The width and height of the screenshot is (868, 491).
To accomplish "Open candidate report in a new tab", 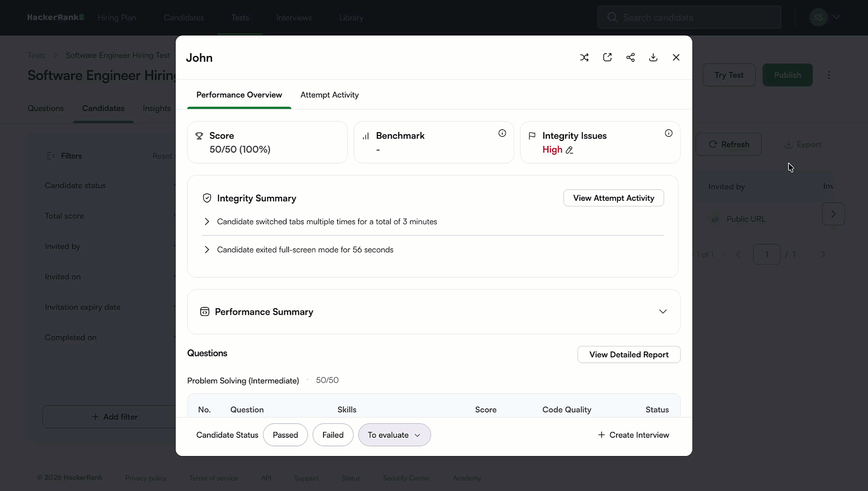I will [x=607, y=57].
